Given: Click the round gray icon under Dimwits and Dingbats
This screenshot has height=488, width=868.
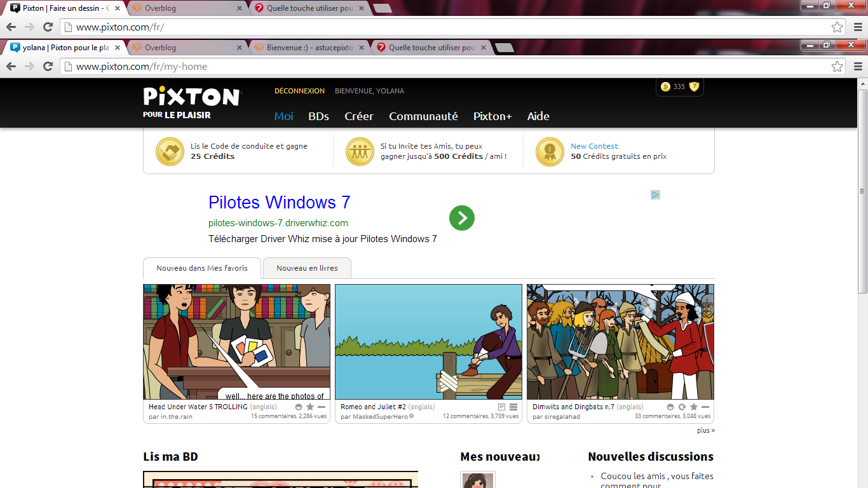Looking at the screenshot, I should pos(670,407).
